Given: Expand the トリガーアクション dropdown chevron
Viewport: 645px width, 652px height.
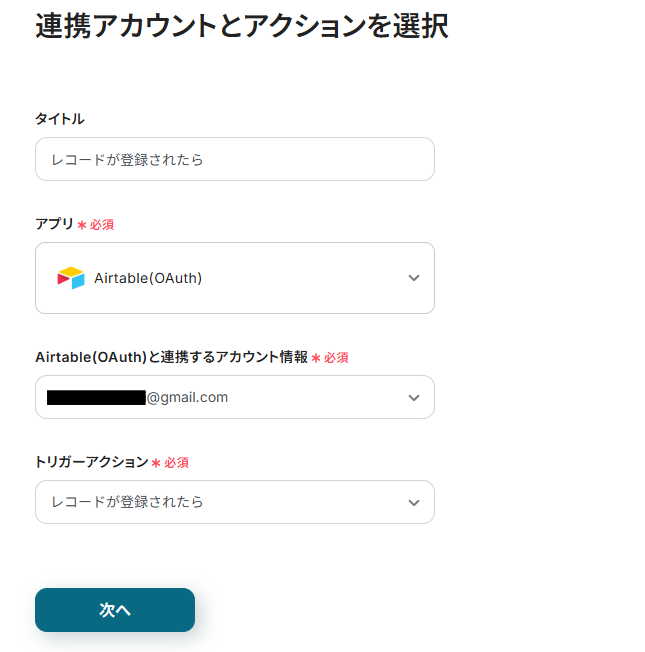Looking at the screenshot, I should 414,502.
